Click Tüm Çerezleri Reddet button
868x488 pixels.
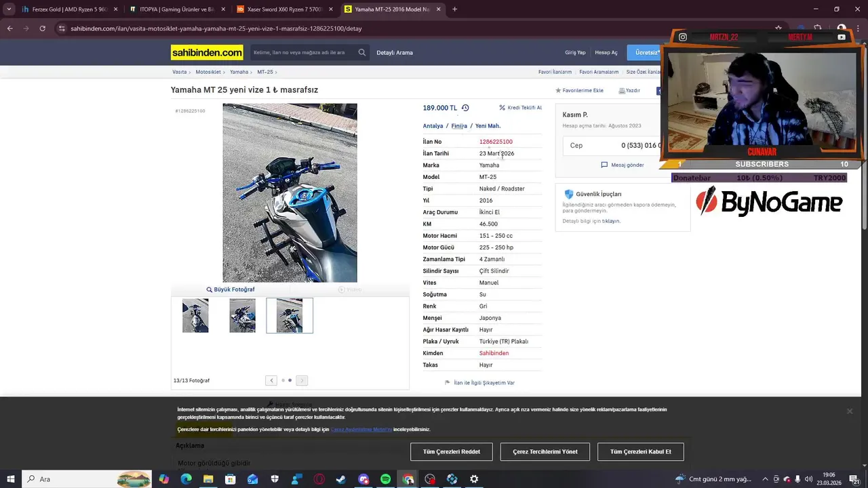pos(452,451)
